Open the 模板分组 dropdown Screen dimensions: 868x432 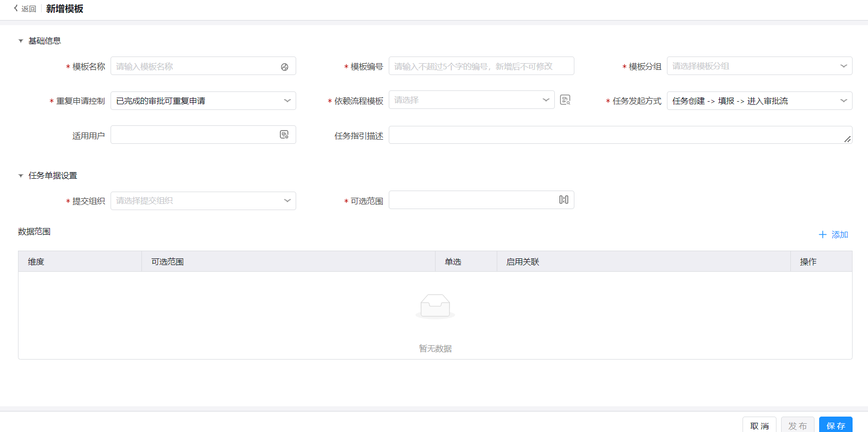(759, 66)
